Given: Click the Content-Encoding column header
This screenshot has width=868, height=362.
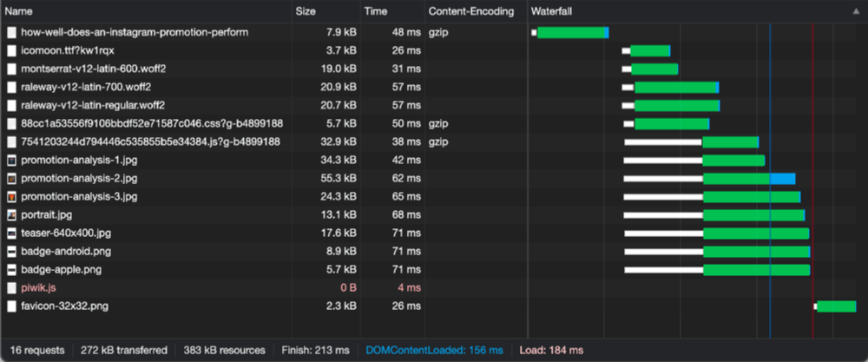Looking at the screenshot, I should tap(470, 12).
